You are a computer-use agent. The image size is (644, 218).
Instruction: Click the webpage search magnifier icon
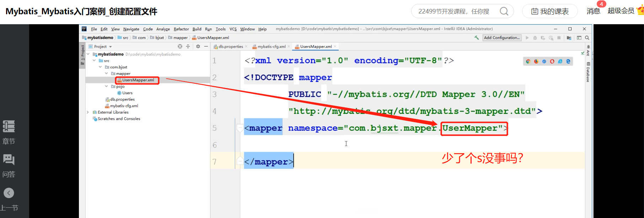point(504,11)
